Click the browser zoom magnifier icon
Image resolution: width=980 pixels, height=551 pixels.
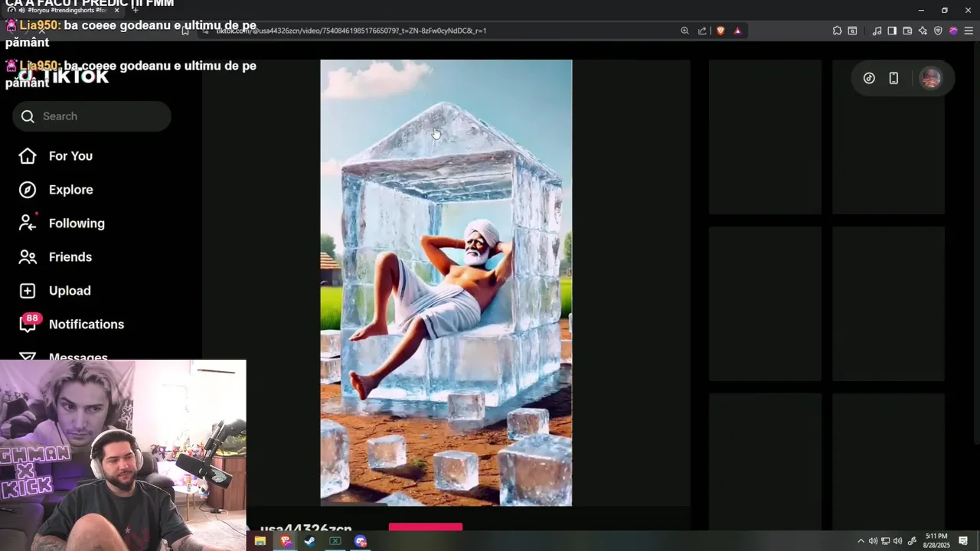[684, 31]
